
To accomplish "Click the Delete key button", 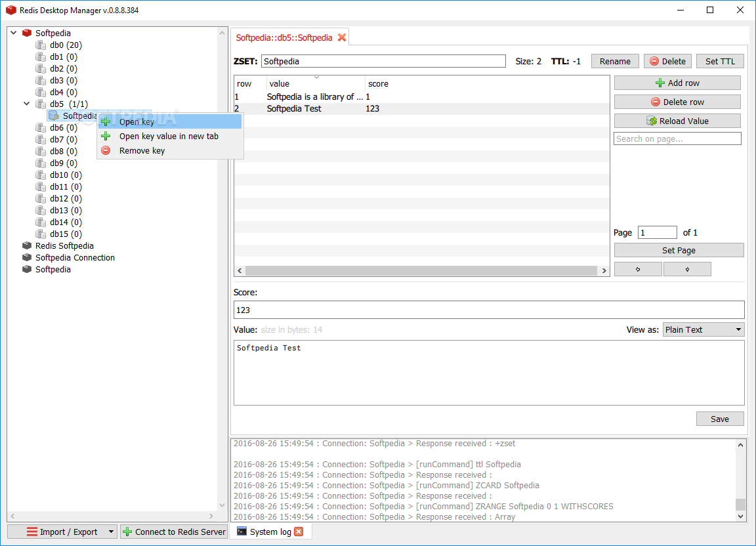I will click(667, 61).
